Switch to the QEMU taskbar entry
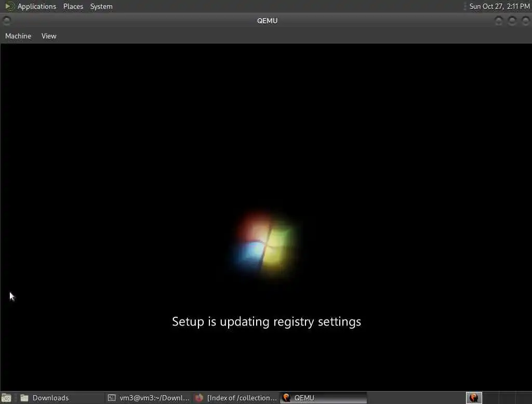This screenshot has width=532, height=404. 323,398
